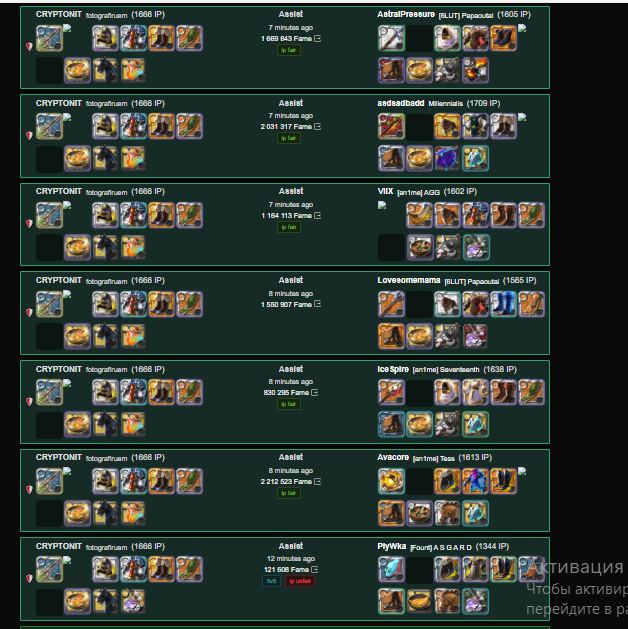Click "ip fair" tag in Ice Spire row
628x629 pixels.
coord(289,404)
